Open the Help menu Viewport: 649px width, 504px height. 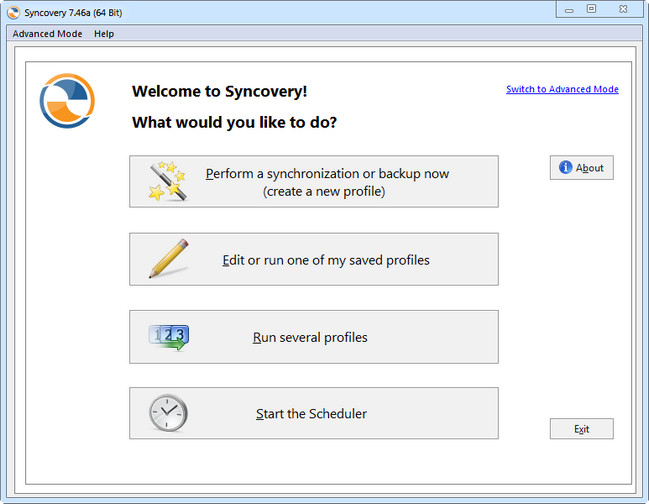coord(104,34)
